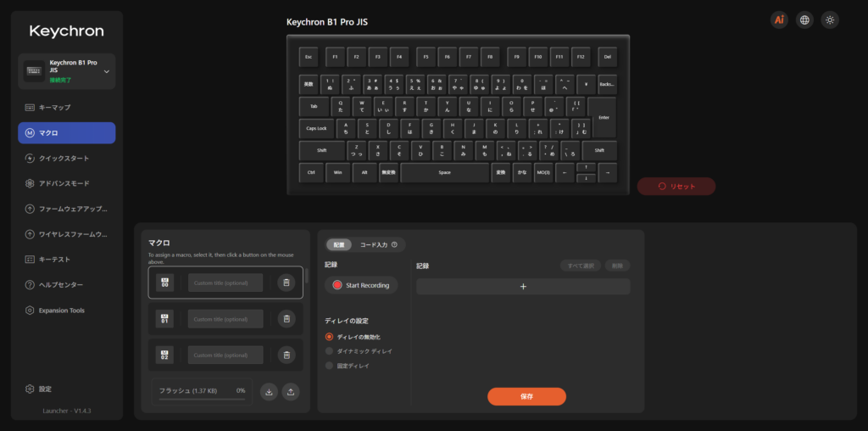
Task: Open Expansion Tools in the sidebar
Action: coord(67,311)
